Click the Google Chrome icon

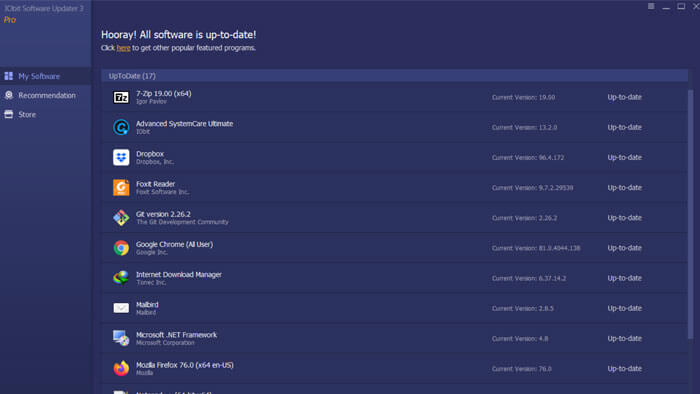point(121,248)
